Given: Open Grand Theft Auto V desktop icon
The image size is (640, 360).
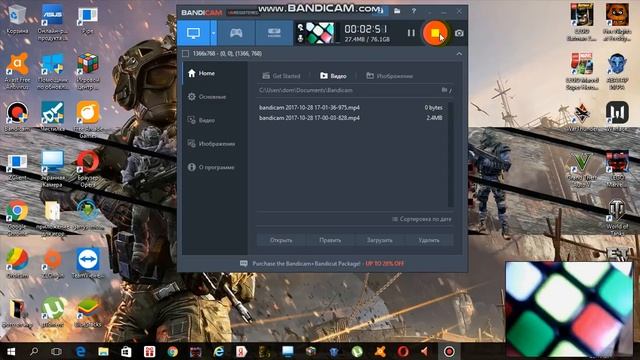Looking at the screenshot, I should [x=582, y=169].
